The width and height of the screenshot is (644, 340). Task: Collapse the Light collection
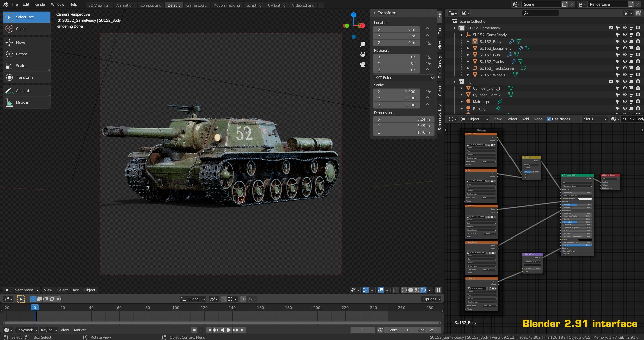tap(455, 82)
